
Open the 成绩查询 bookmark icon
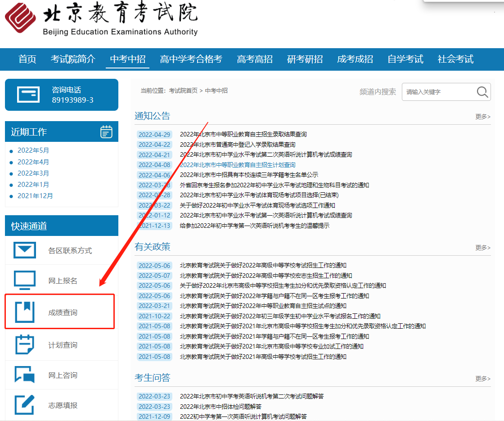click(x=25, y=312)
